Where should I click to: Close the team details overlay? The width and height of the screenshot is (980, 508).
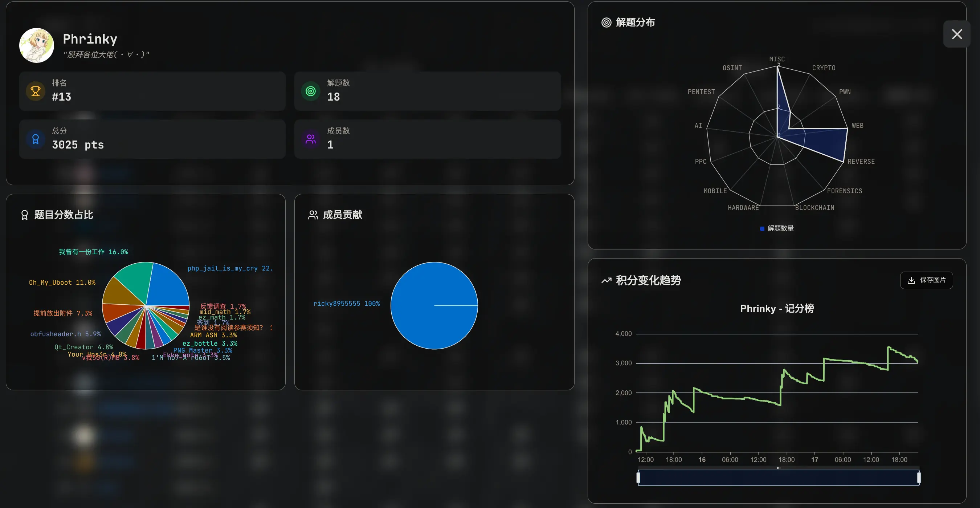pos(956,34)
